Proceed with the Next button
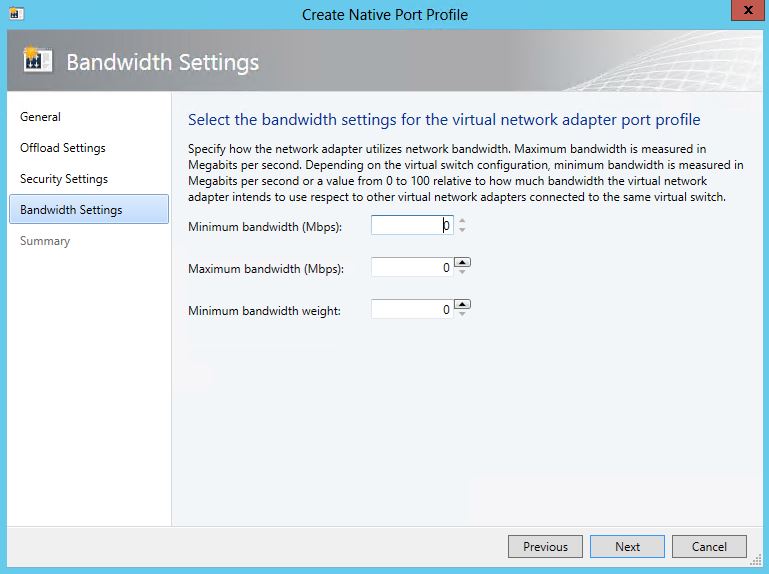The image size is (769, 574). 627,547
